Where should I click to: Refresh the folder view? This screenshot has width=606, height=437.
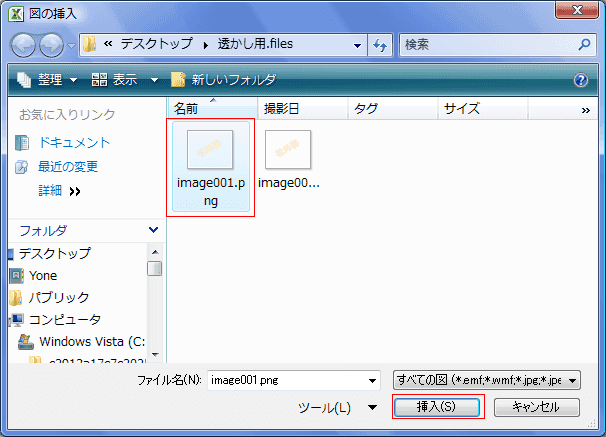(x=380, y=45)
